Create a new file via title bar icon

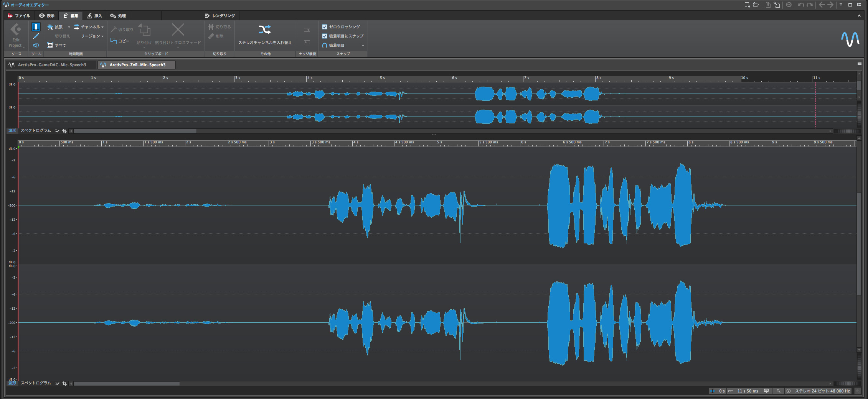click(747, 5)
